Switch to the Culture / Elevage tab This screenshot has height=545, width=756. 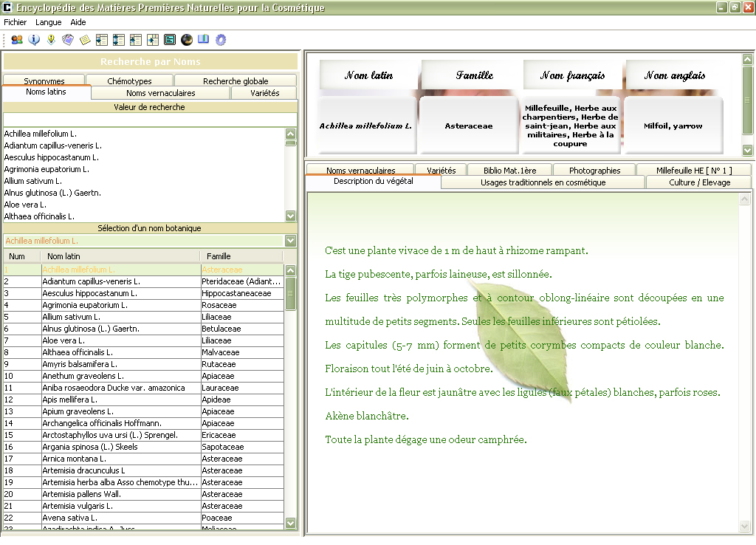[700, 182]
